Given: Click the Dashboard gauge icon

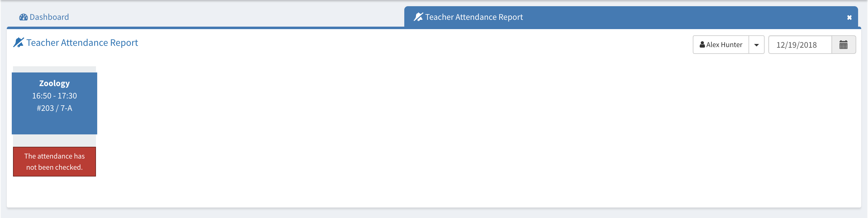Looking at the screenshot, I should point(23,17).
